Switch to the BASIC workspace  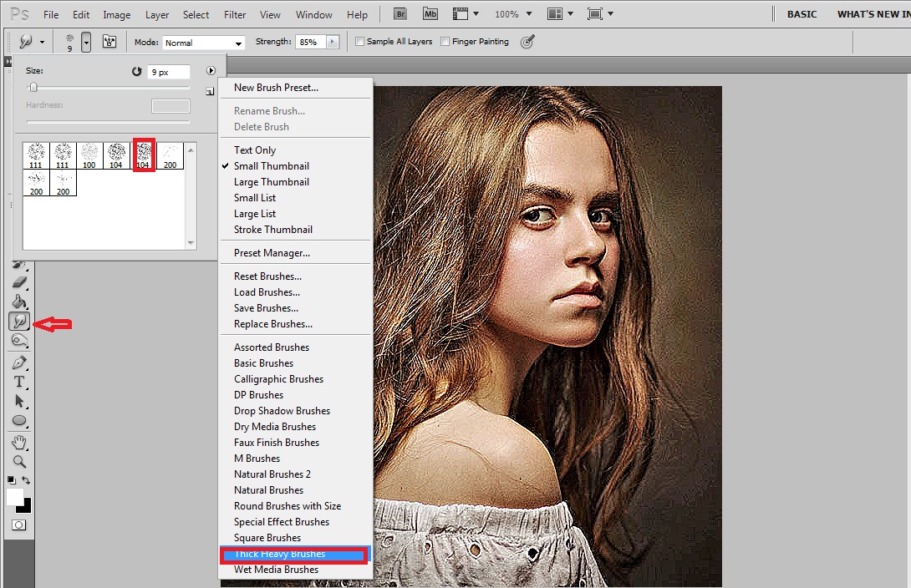click(802, 14)
